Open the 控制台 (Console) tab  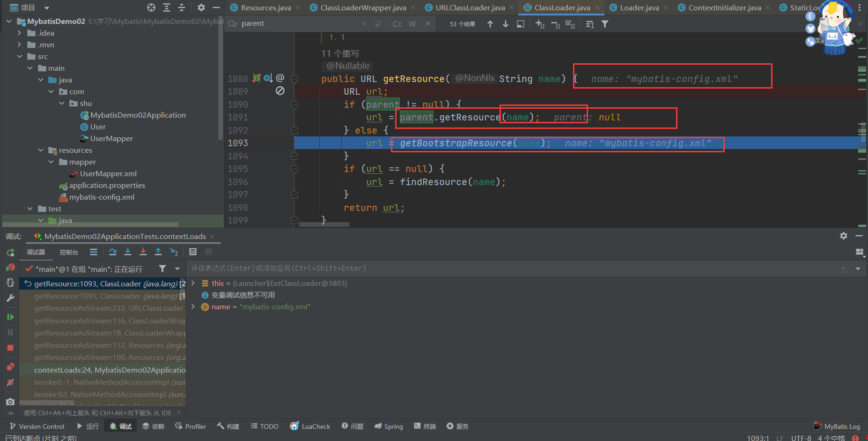pyautogui.click(x=69, y=252)
